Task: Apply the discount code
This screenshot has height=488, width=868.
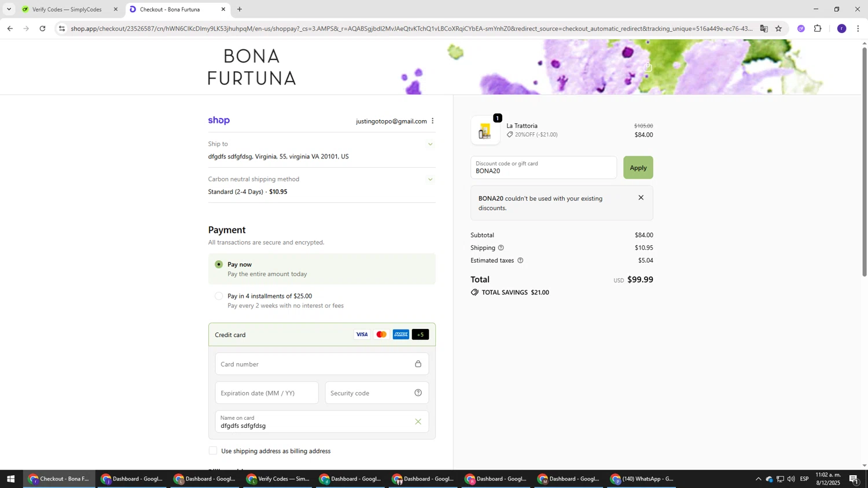Action: [638, 168]
